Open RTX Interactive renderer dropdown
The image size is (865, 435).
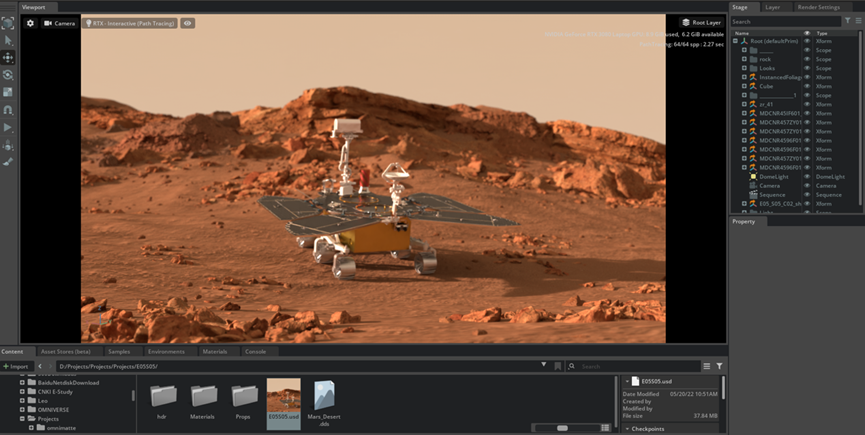[129, 23]
